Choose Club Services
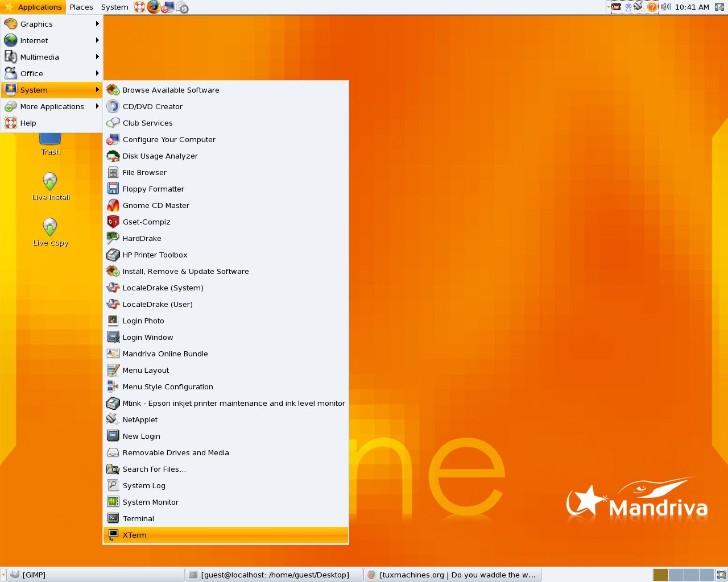The image size is (728, 582). click(x=226, y=123)
